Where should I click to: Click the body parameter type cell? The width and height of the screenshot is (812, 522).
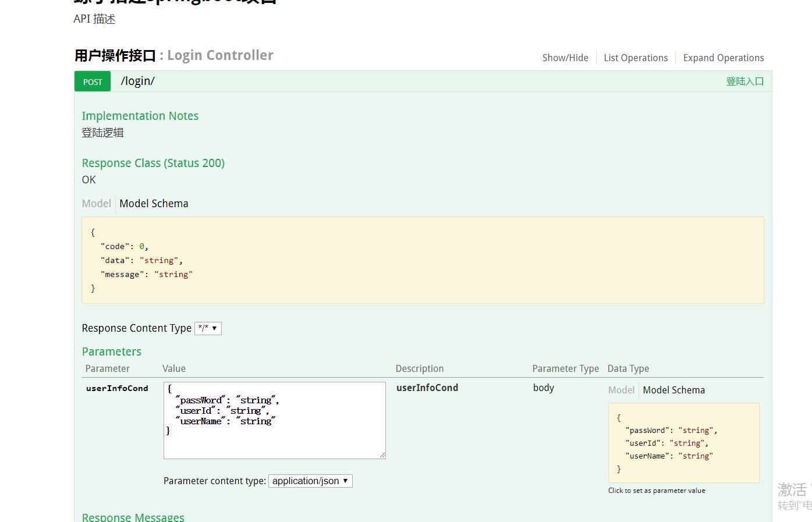pos(544,388)
